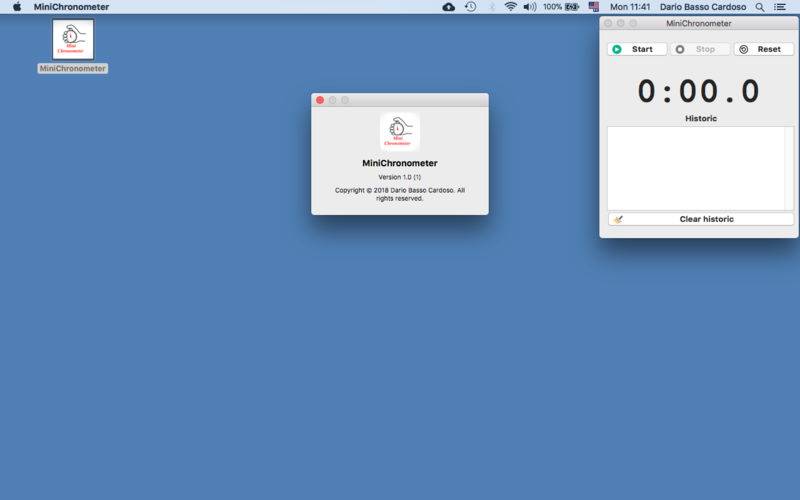The height and width of the screenshot is (500, 800).
Task: Open the Apple menu
Action: point(17,7)
